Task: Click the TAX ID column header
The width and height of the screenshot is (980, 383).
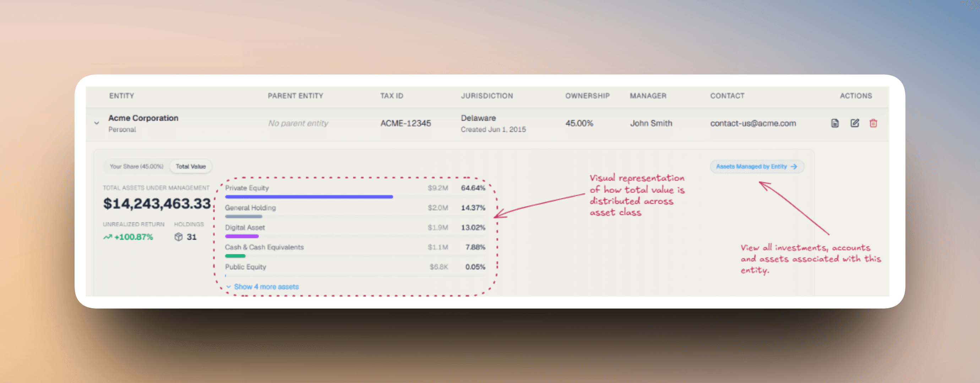Action: (391, 96)
